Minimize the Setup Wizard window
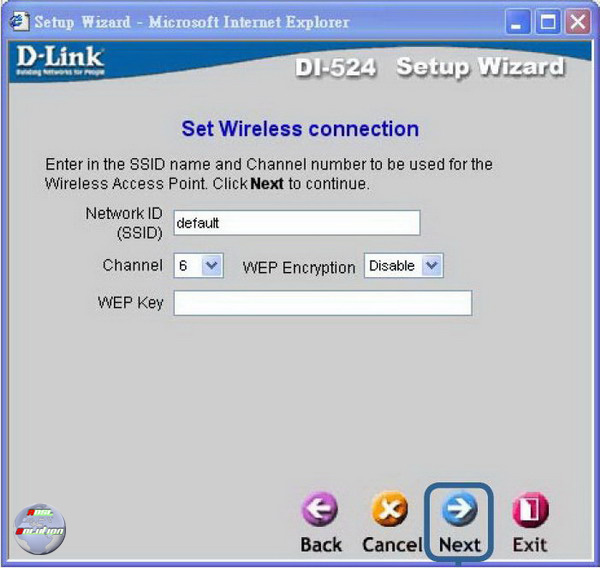Image resolution: width=600 pixels, height=568 pixels. pos(519,21)
